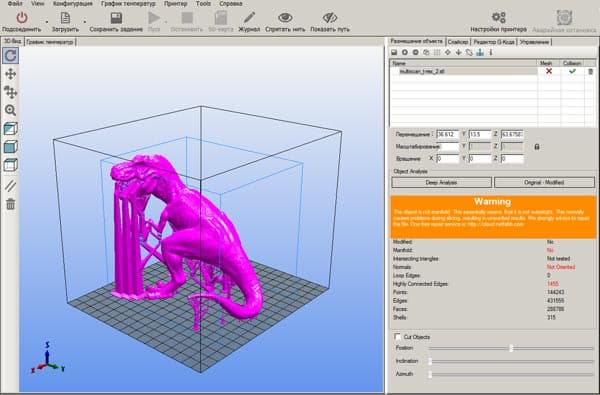This screenshot has height=395, width=600.
Task: Toggle Спрятать нить eye icon
Action: coord(285,18)
